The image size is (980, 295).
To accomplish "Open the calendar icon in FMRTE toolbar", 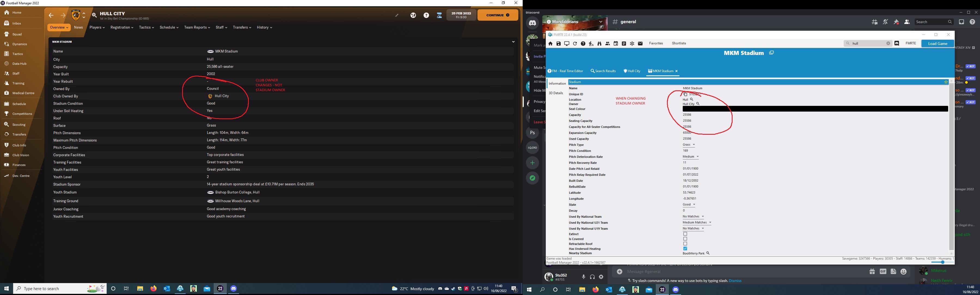I will click(x=616, y=43).
